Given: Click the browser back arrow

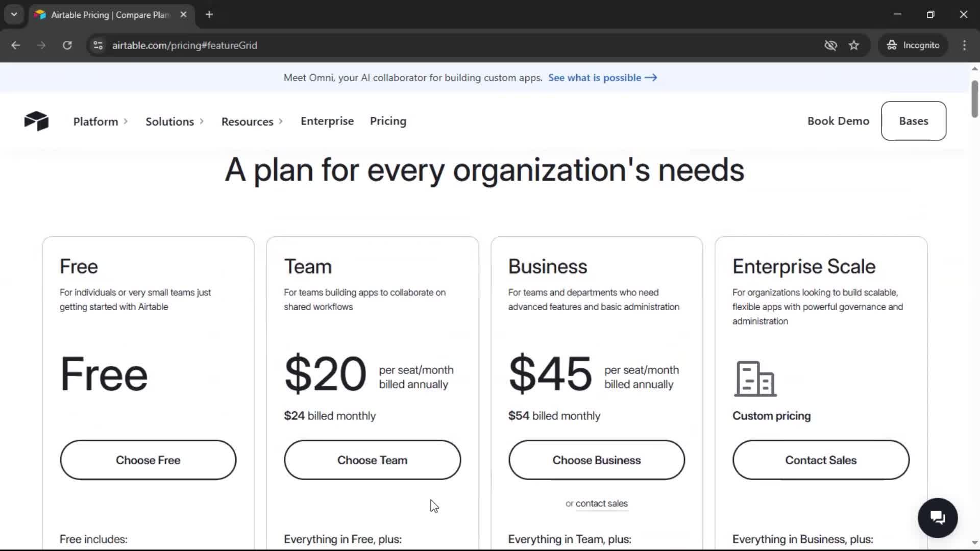Looking at the screenshot, I should [x=16, y=45].
